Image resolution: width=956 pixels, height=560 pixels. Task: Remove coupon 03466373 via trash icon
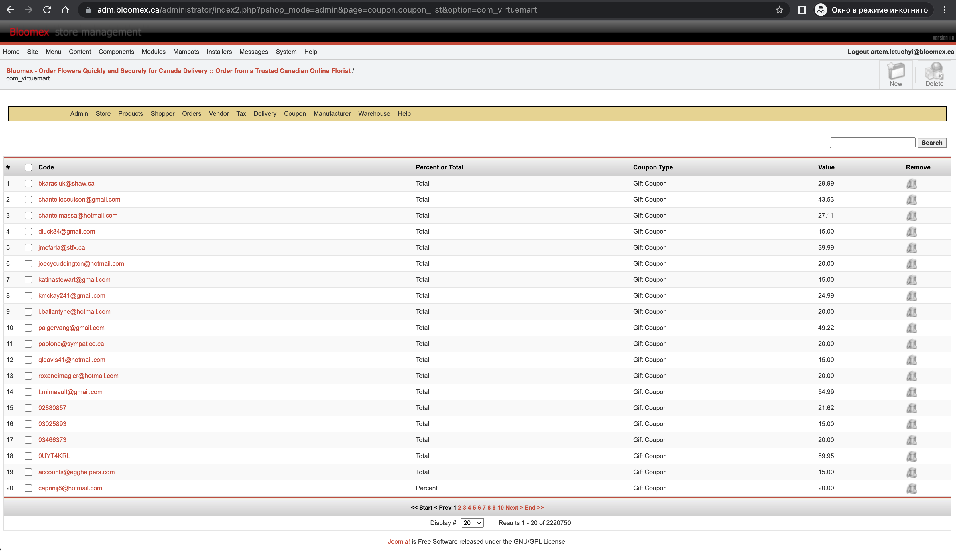tap(912, 441)
